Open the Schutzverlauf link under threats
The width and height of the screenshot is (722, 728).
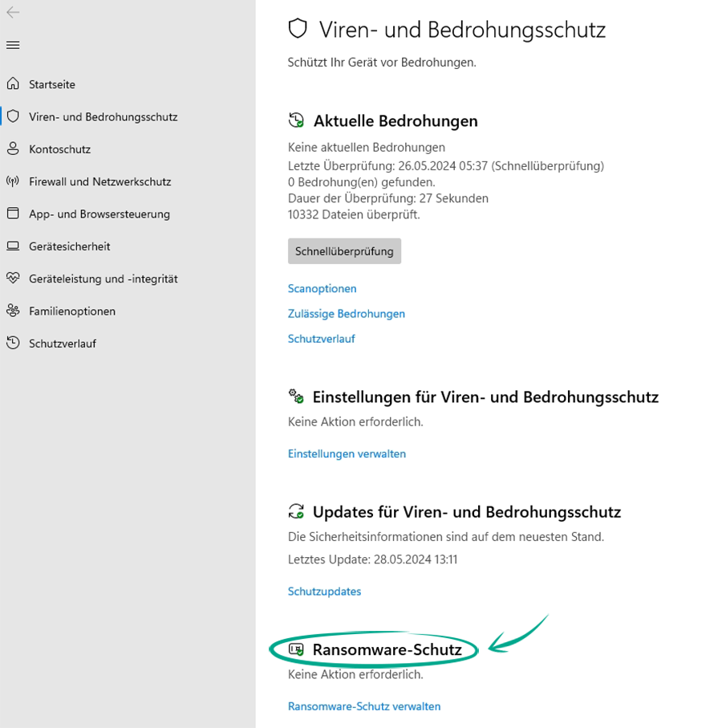click(x=321, y=339)
